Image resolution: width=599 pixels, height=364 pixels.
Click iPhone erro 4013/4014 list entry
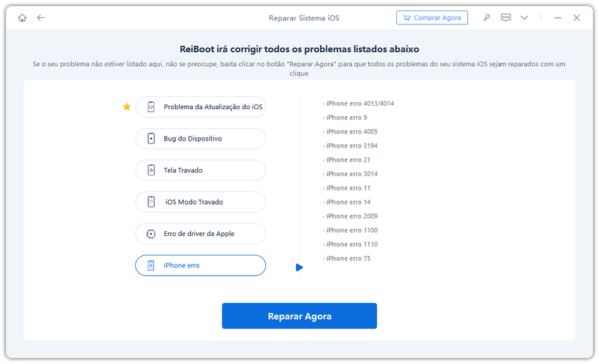tap(359, 104)
